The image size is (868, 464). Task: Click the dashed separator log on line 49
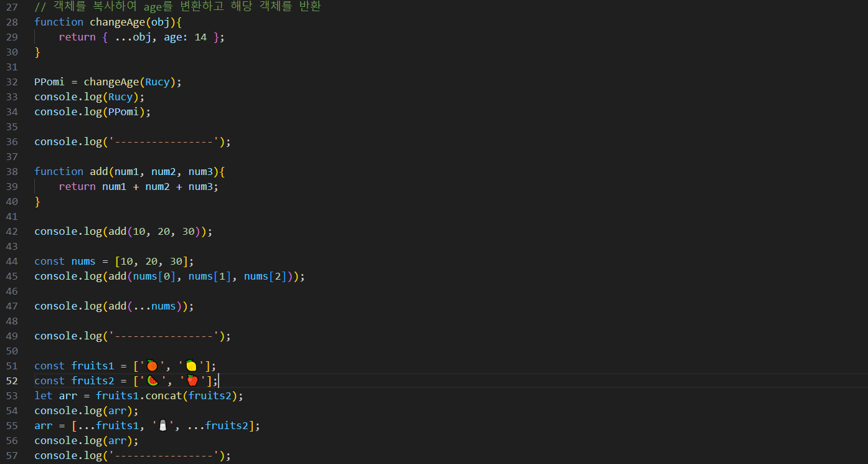click(x=133, y=336)
